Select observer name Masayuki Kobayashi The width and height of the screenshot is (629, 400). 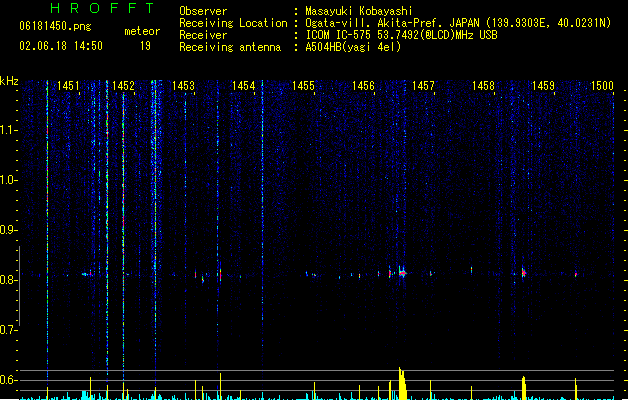pos(359,11)
